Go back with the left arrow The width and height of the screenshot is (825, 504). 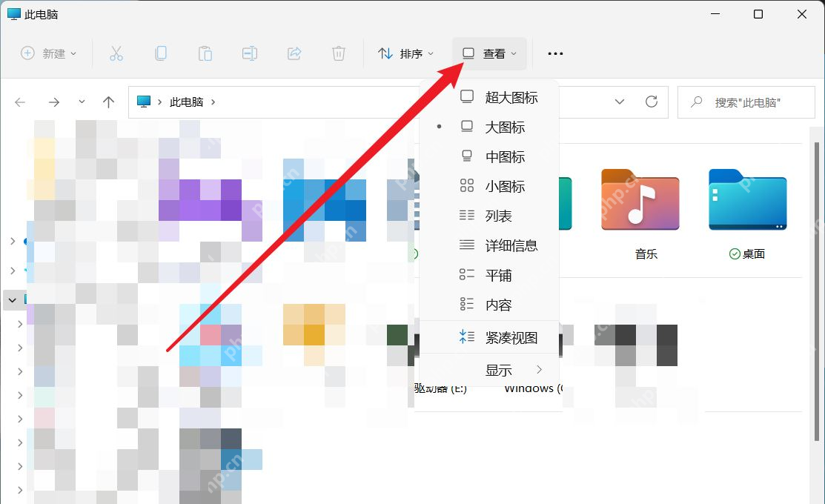(x=20, y=102)
